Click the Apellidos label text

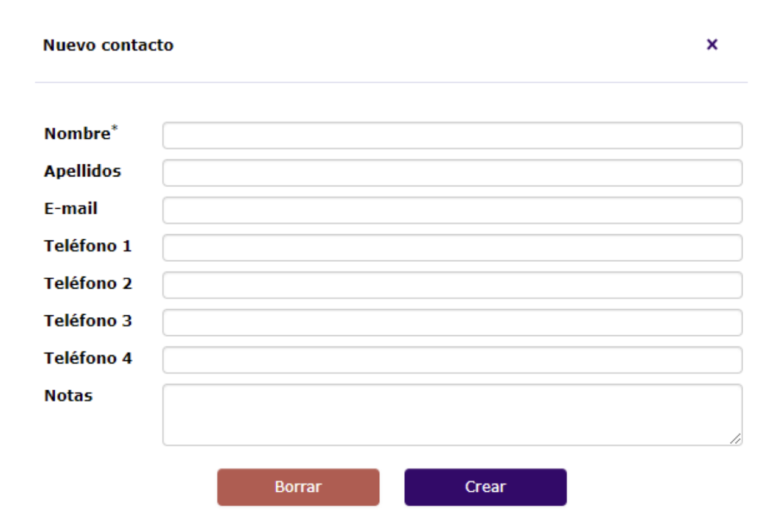[x=82, y=172]
